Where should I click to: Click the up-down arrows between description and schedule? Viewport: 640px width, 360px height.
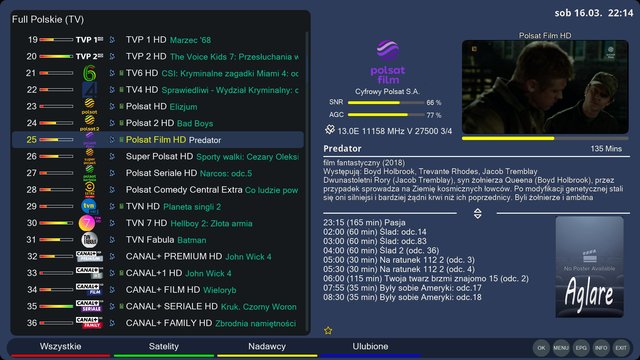pos(477,213)
